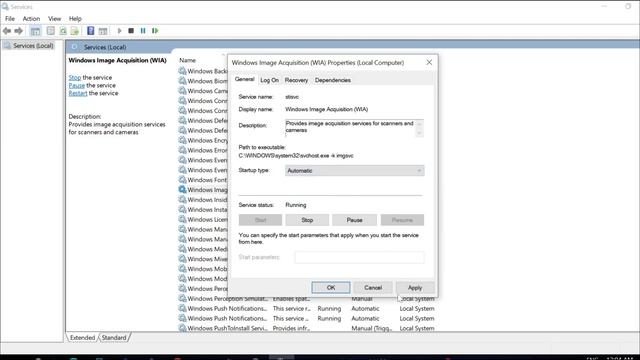Select the Windows Mixe… service name
Image resolution: width=640 pixels, height=360 pixels.
[207, 259]
